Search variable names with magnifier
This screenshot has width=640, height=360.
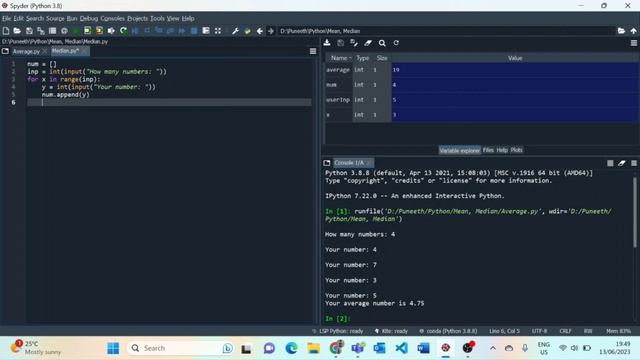point(382,42)
